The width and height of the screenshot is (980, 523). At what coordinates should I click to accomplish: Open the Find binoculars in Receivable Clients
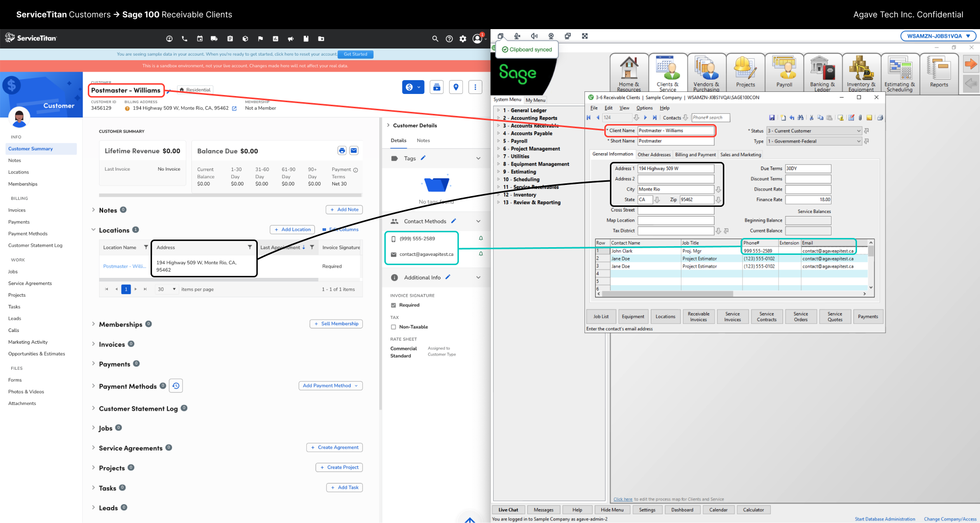tap(800, 117)
